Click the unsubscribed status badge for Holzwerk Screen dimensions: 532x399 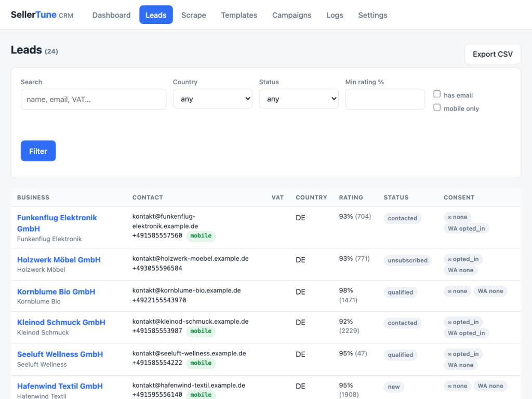click(x=407, y=260)
